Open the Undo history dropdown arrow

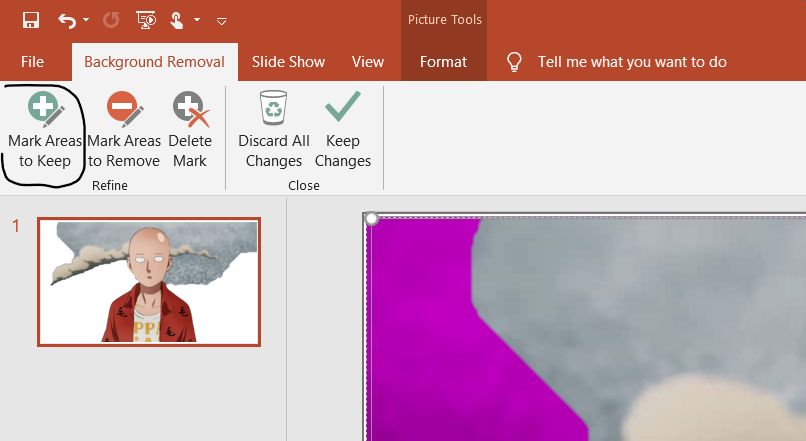click(x=86, y=20)
